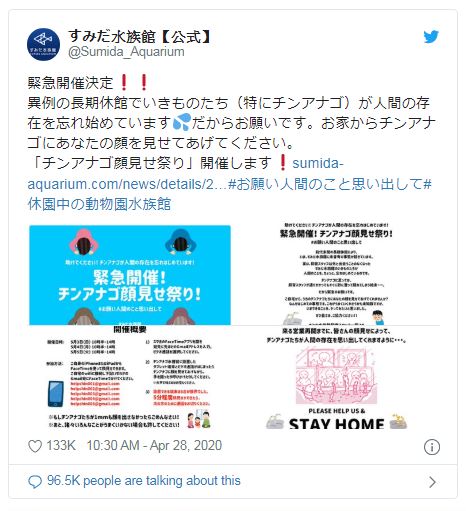Click the Twitter bird logo

[x=431, y=37]
